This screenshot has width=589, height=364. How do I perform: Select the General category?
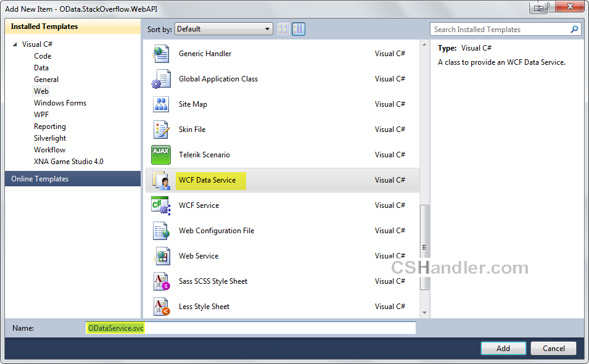pyautogui.click(x=46, y=79)
